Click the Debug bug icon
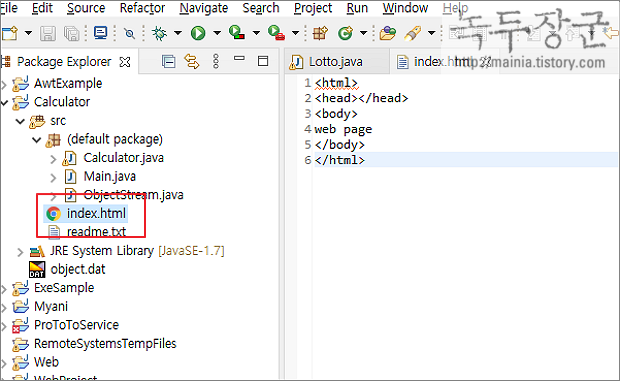620x381 pixels. (x=160, y=33)
